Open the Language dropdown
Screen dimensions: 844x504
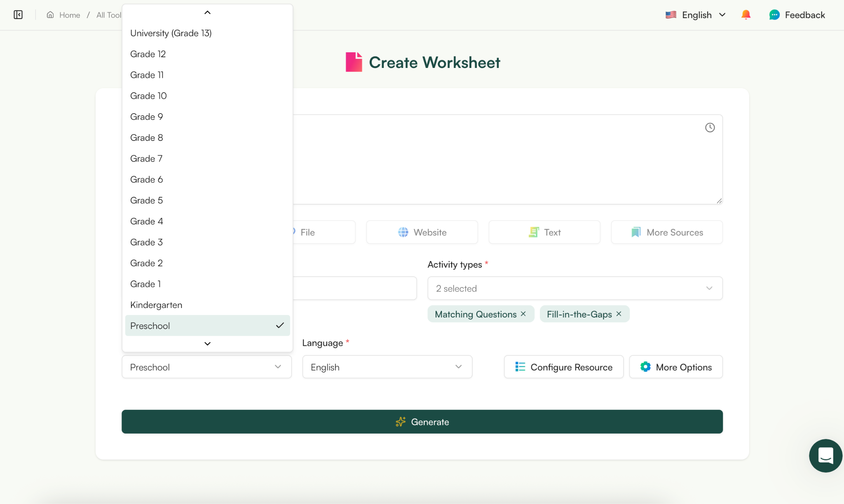(387, 367)
